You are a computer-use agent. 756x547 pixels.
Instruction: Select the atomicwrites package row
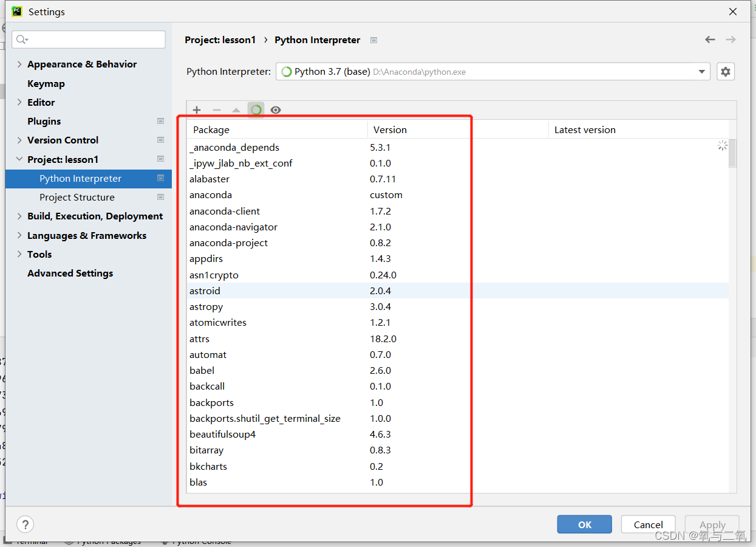tap(458, 323)
